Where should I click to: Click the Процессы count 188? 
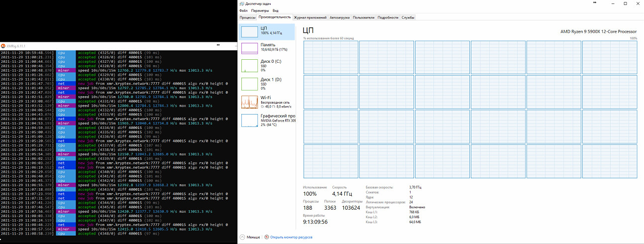[x=308, y=208]
